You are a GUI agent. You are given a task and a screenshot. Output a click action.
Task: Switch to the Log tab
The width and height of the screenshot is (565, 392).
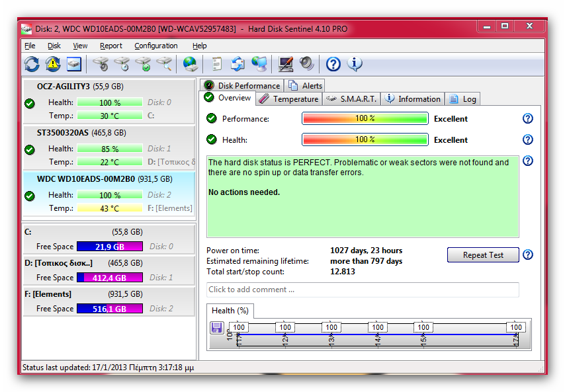point(462,99)
